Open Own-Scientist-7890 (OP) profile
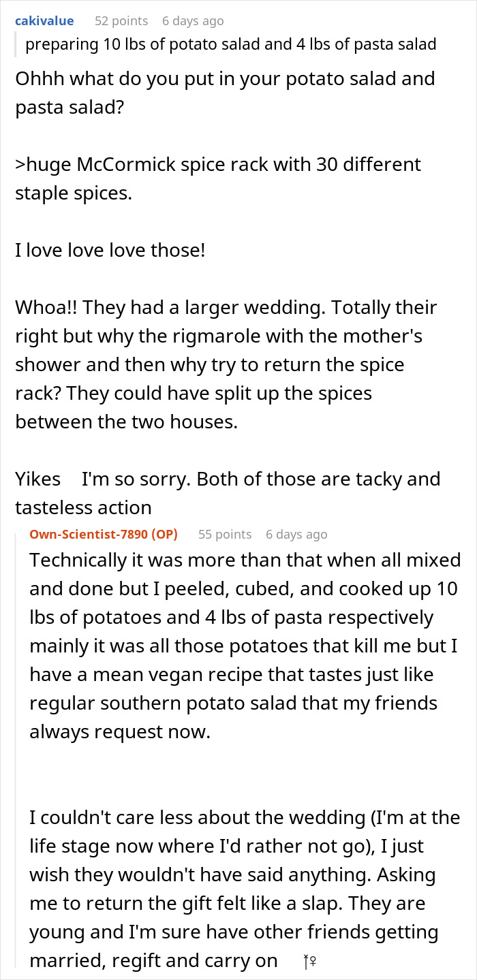Screen dimensions: 477x980 coord(103,535)
